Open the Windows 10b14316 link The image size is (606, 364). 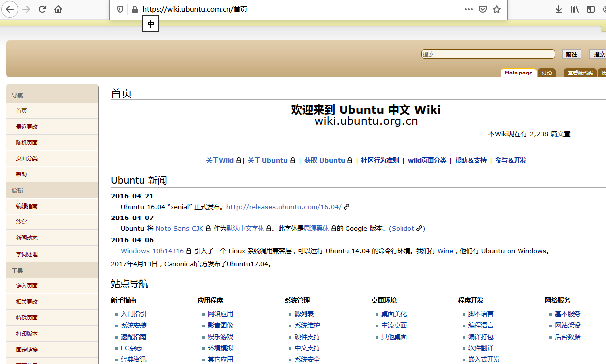152,251
